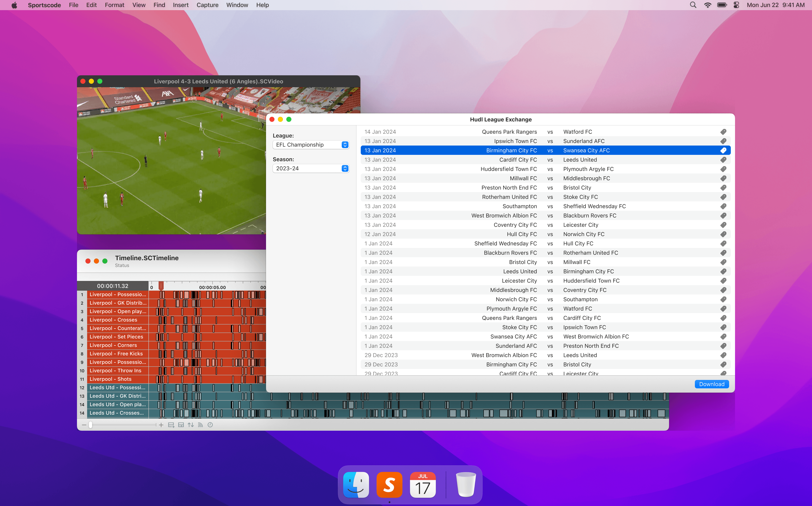Viewport: 812px width, 506px height.
Task: Click tag icon for Hull City FC vs Norwich City
Action: point(723,234)
